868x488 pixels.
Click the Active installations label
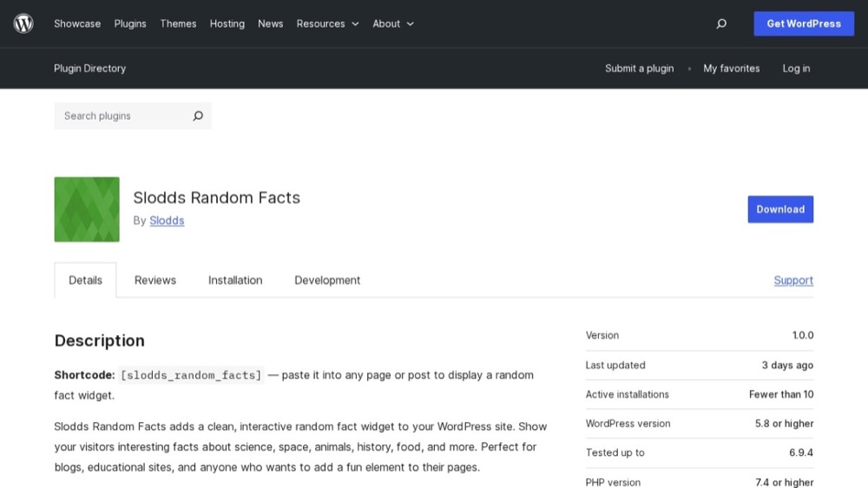click(x=628, y=394)
